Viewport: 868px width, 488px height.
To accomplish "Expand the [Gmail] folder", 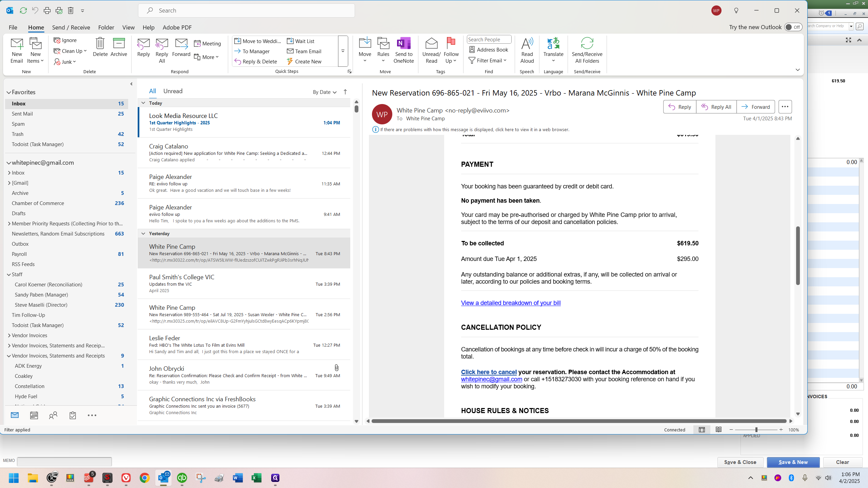I will (9, 183).
